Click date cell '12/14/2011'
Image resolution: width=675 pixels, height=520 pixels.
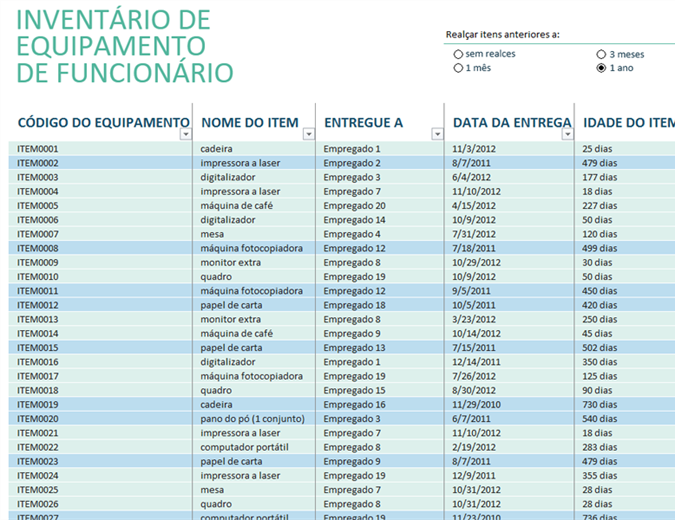[477, 362]
